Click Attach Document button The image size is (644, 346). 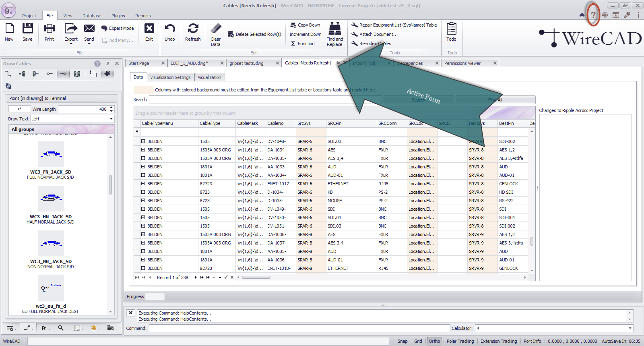click(374, 34)
